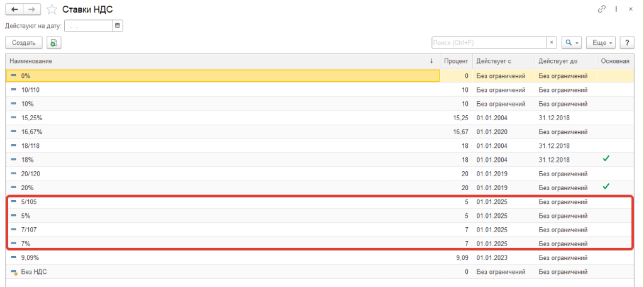Toggle the Основная checkmark for 18% row

[606, 159]
